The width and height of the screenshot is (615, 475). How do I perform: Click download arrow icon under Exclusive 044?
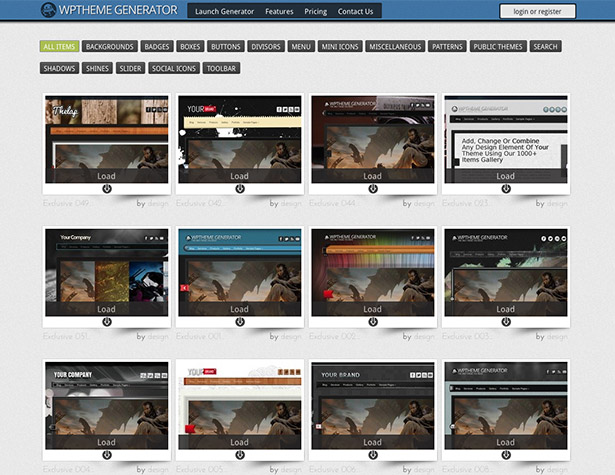pos(373,189)
